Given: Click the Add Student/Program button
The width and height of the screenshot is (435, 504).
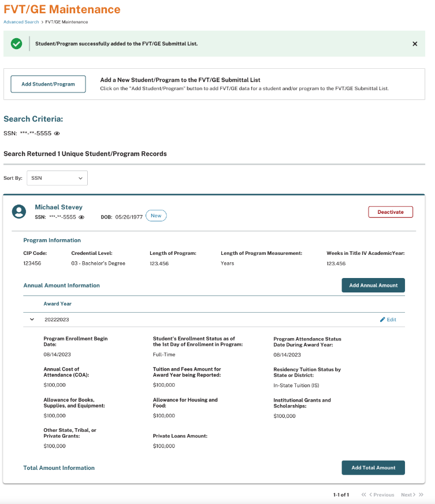Looking at the screenshot, I should click(x=48, y=84).
